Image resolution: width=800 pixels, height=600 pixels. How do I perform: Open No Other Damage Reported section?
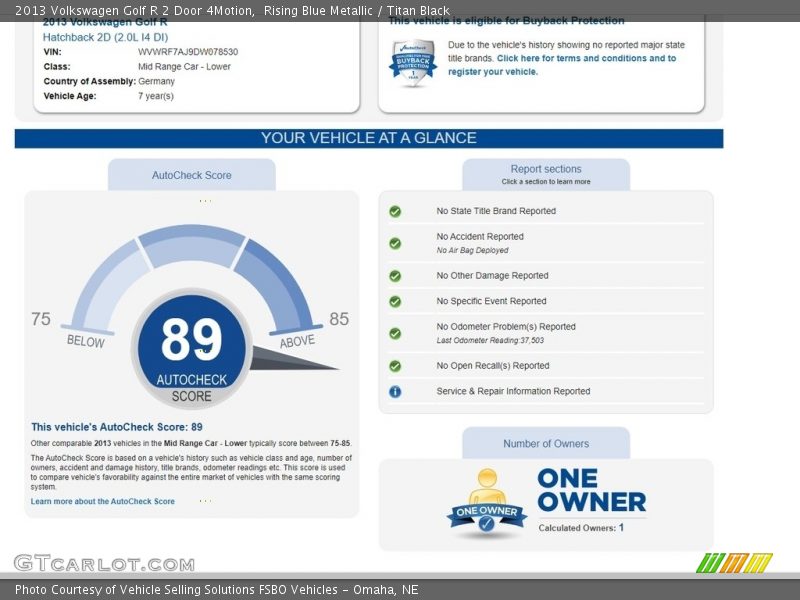click(x=546, y=276)
